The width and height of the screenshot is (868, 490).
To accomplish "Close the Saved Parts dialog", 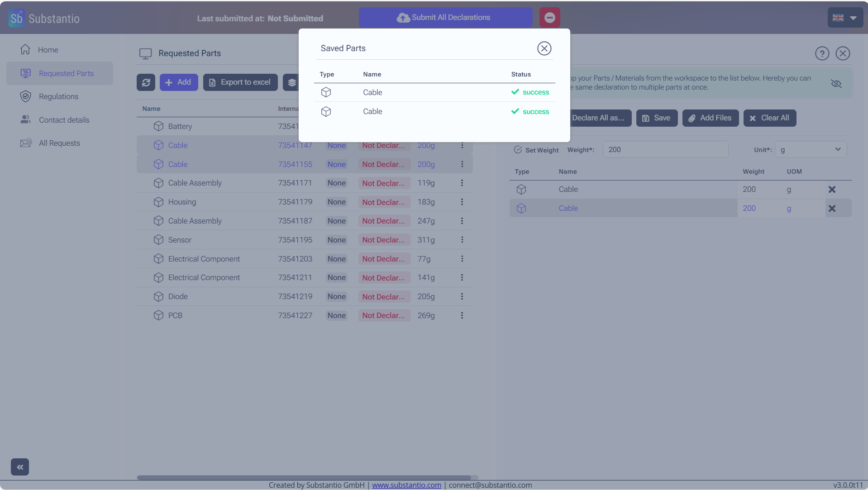I will tap(544, 48).
